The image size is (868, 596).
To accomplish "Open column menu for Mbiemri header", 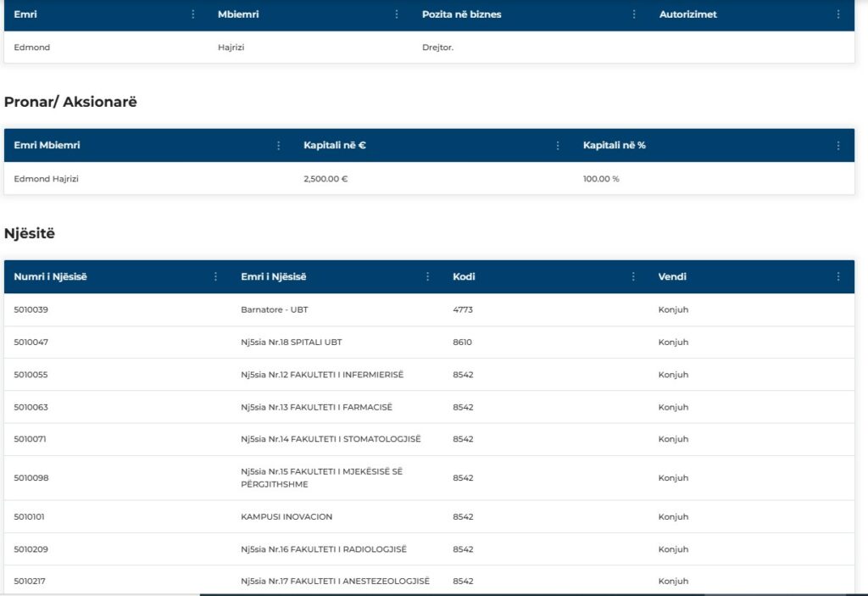I will pos(397,14).
